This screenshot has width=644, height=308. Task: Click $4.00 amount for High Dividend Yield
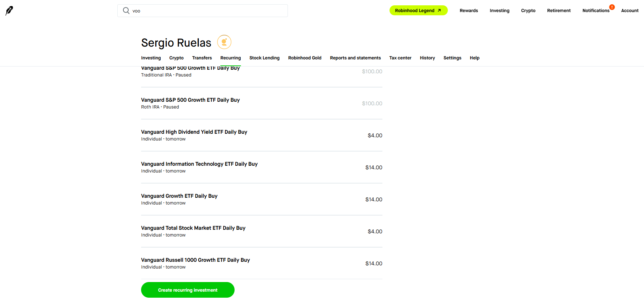[x=375, y=136]
